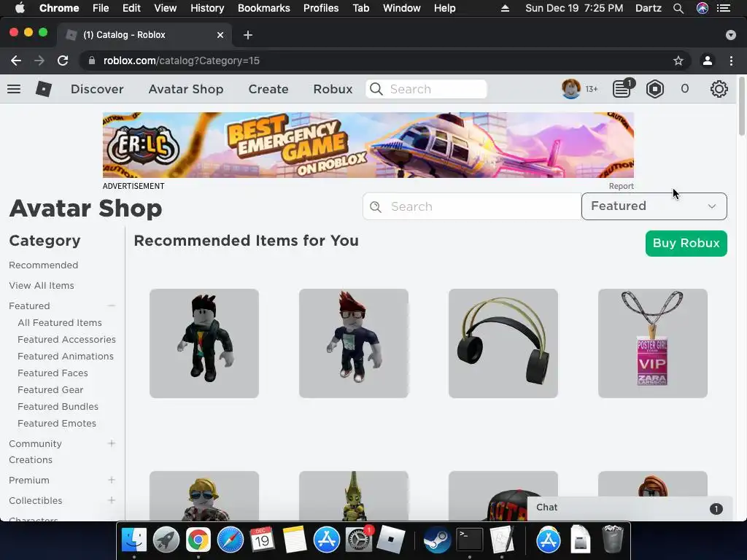Select Featured Emotes
Viewport: 747px width, 560px height.
[57, 424]
